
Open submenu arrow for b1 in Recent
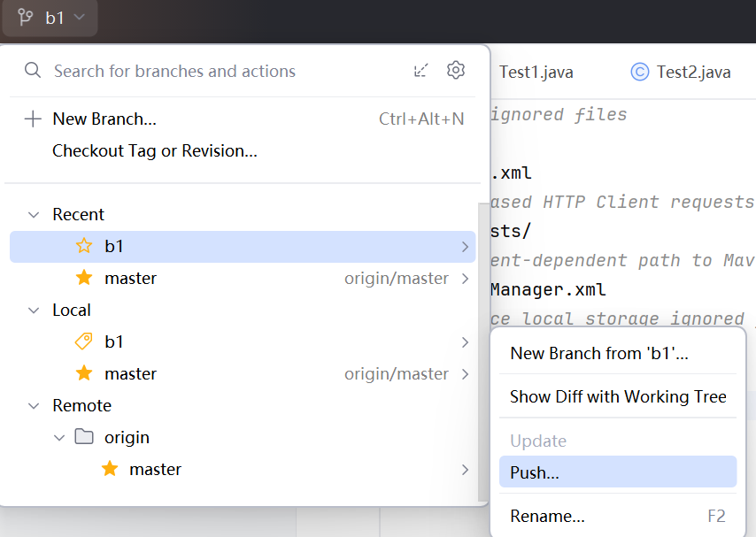pyautogui.click(x=465, y=247)
